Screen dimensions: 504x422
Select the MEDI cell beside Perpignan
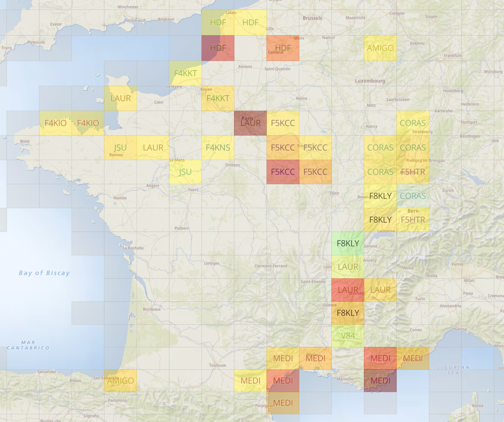click(283, 403)
